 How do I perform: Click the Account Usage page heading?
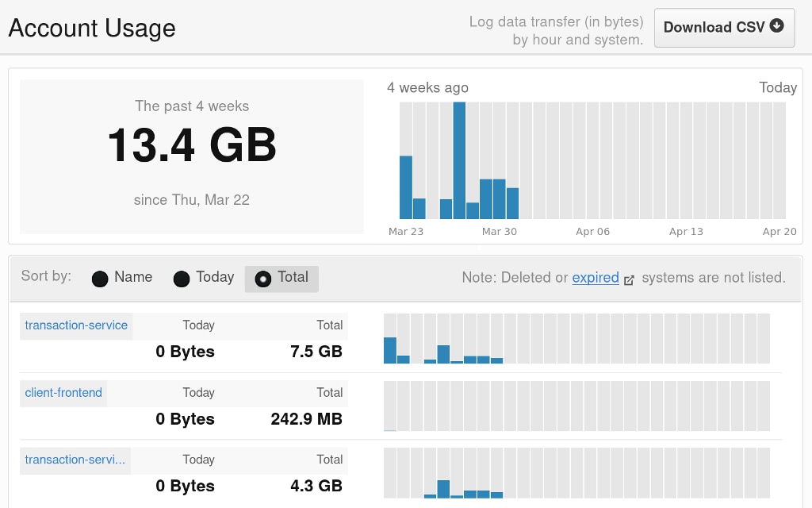pos(91,28)
